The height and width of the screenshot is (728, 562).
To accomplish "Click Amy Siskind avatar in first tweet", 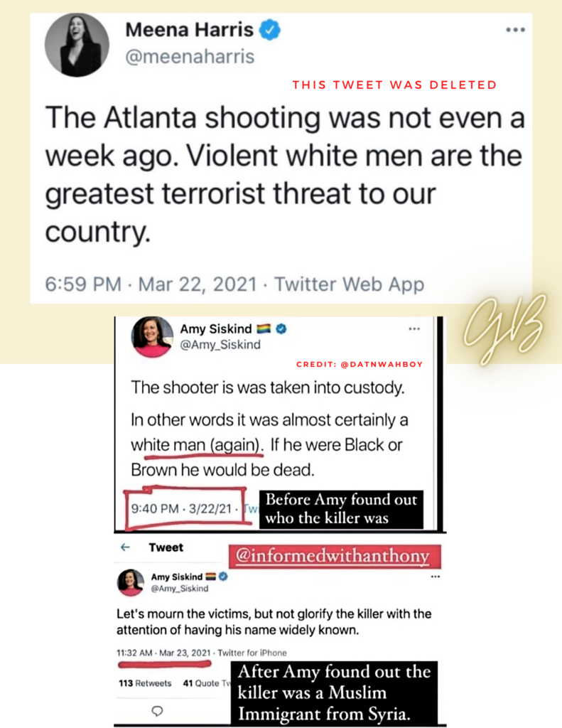I will coord(152,337).
